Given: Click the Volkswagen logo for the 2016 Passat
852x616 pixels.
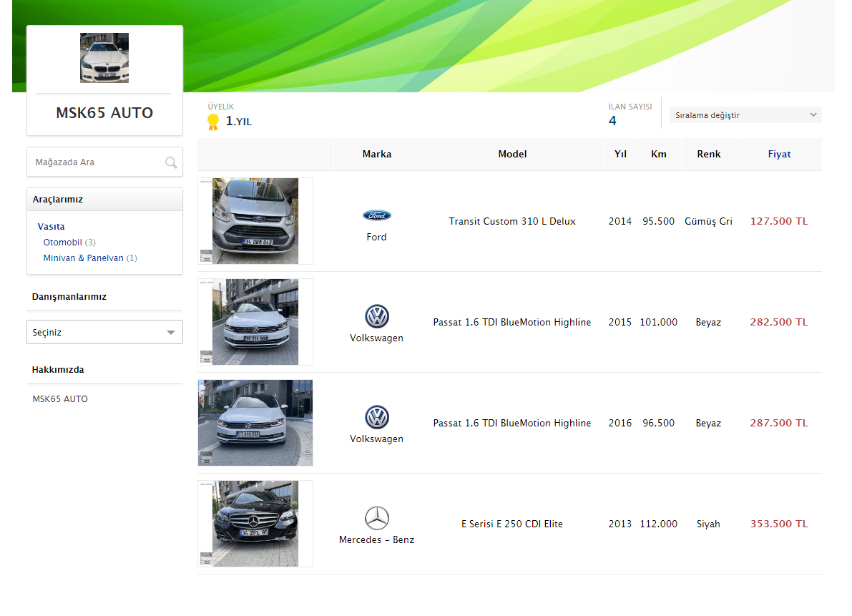Looking at the screenshot, I should [x=376, y=417].
